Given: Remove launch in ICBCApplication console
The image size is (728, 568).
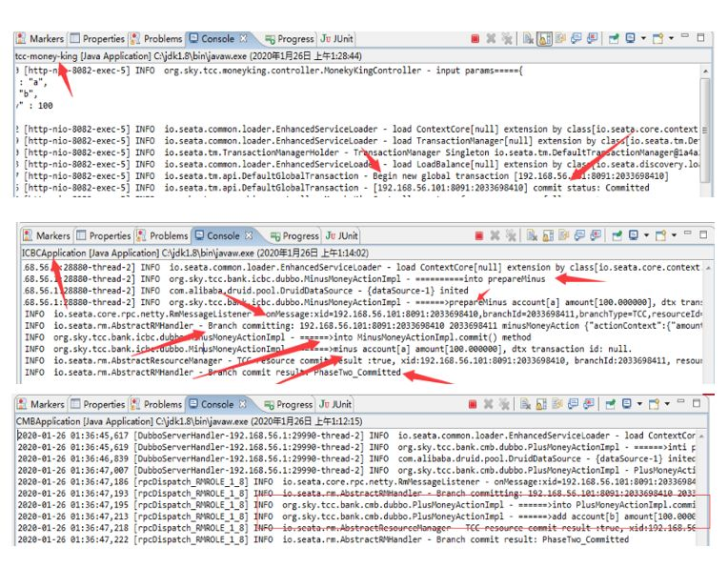Looking at the screenshot, I should click(x=495, y=235).
